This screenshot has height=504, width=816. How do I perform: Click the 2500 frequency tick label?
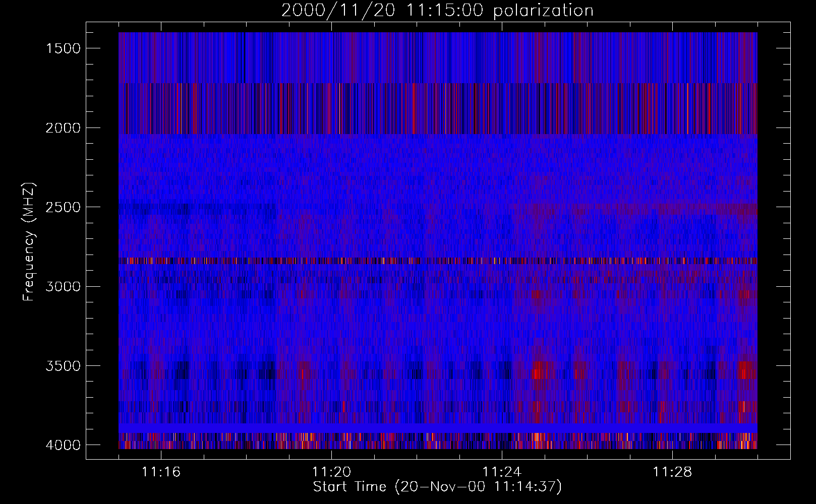(63, 207)
